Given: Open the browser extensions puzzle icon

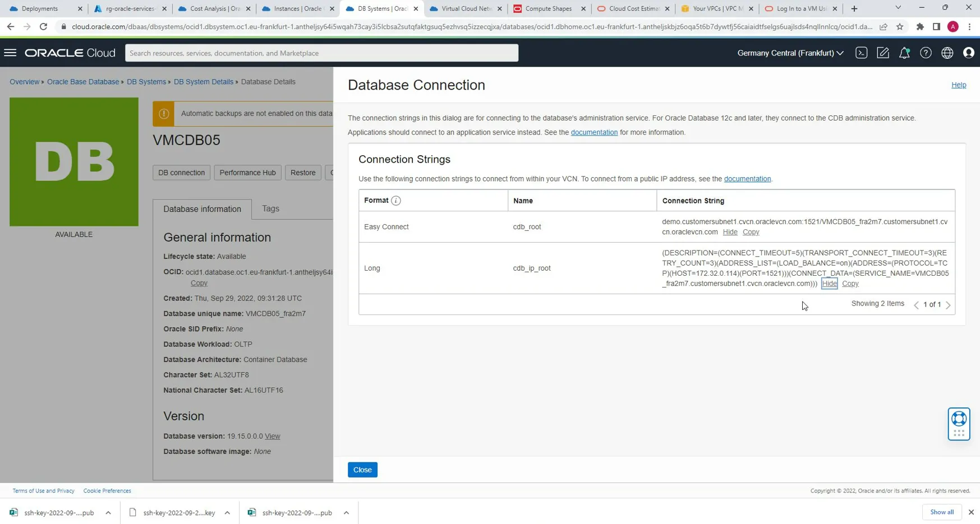Looking at the screenshot, I should pyautogui.click(x=920, y=27).
